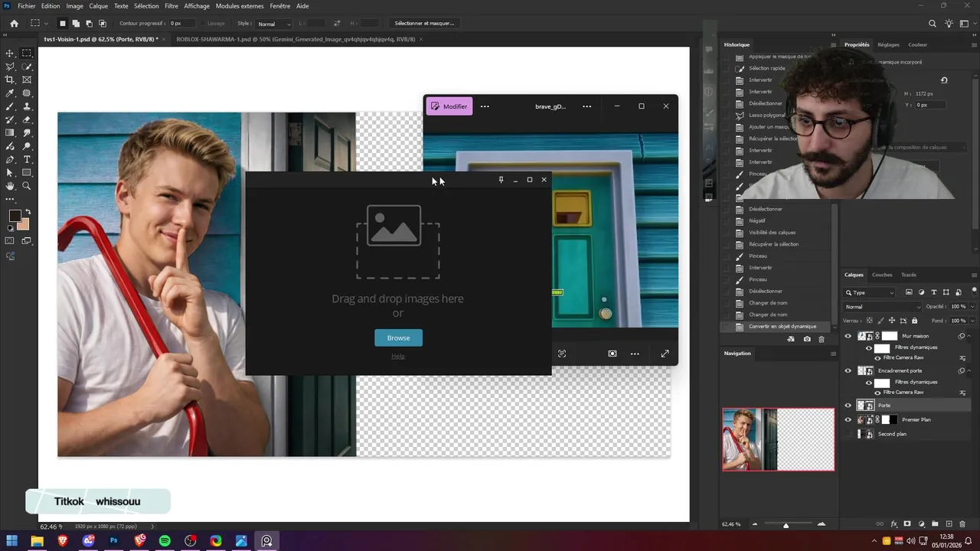Screen dimensions: 980x551
Task: Click the Navigator zoom slider handle
Action: (786, 525)
